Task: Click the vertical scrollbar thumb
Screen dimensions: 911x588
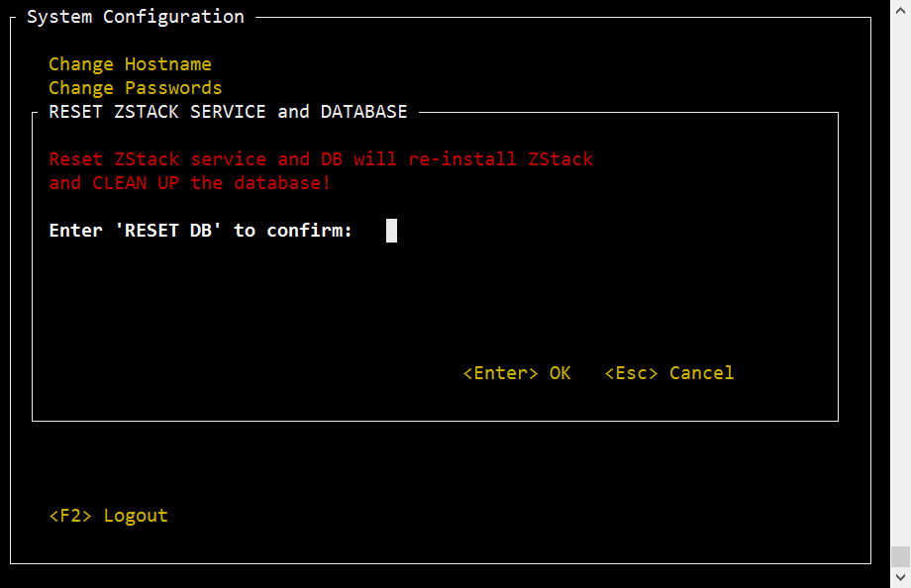Action: [x=900, y=556]
